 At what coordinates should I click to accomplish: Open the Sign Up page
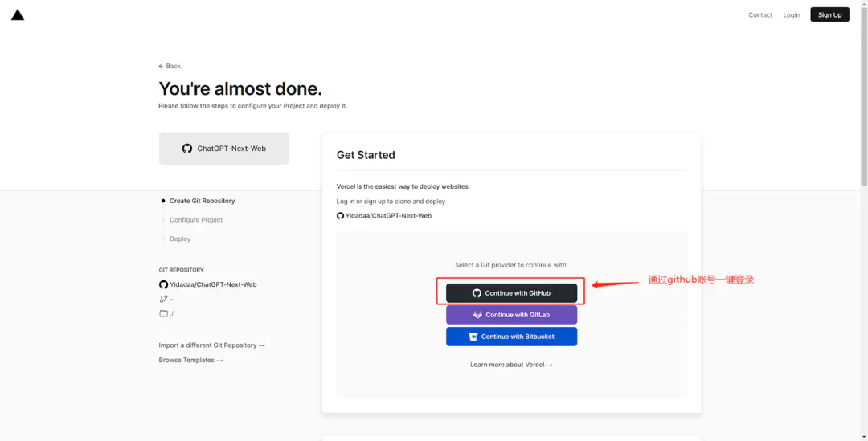point(829,14)
